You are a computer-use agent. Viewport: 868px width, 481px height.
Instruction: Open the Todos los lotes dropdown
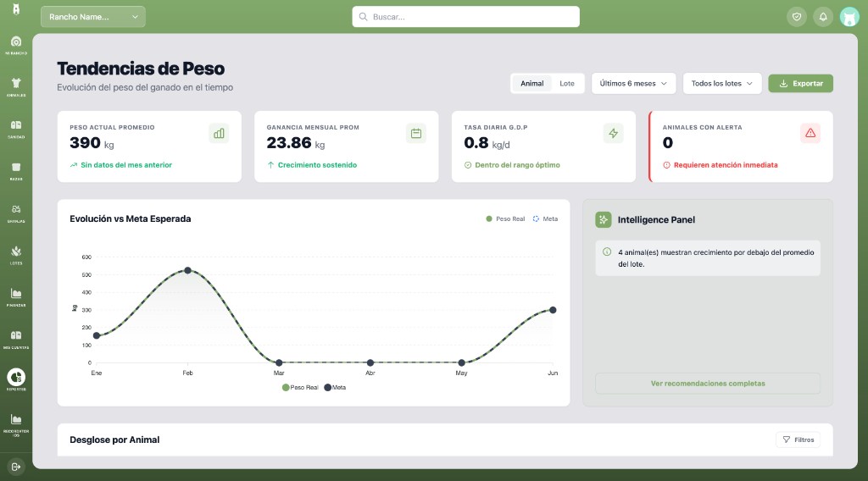(722, 84)
